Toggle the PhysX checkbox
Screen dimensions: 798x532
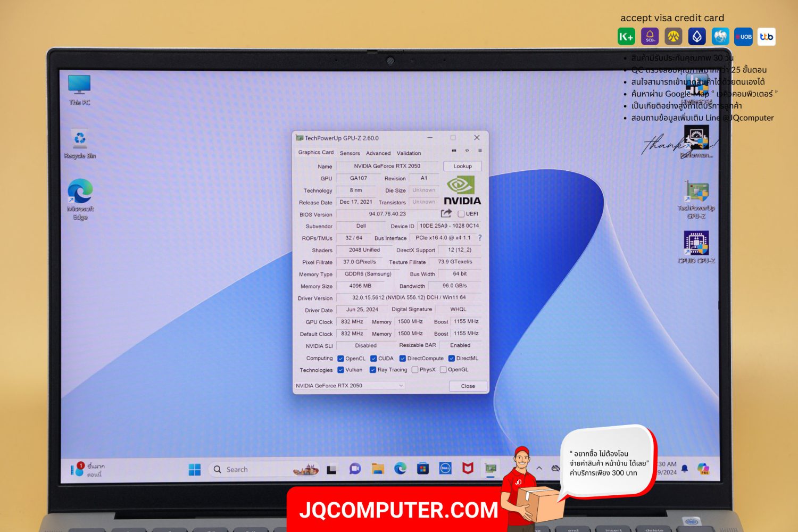(x=415, y=370)
